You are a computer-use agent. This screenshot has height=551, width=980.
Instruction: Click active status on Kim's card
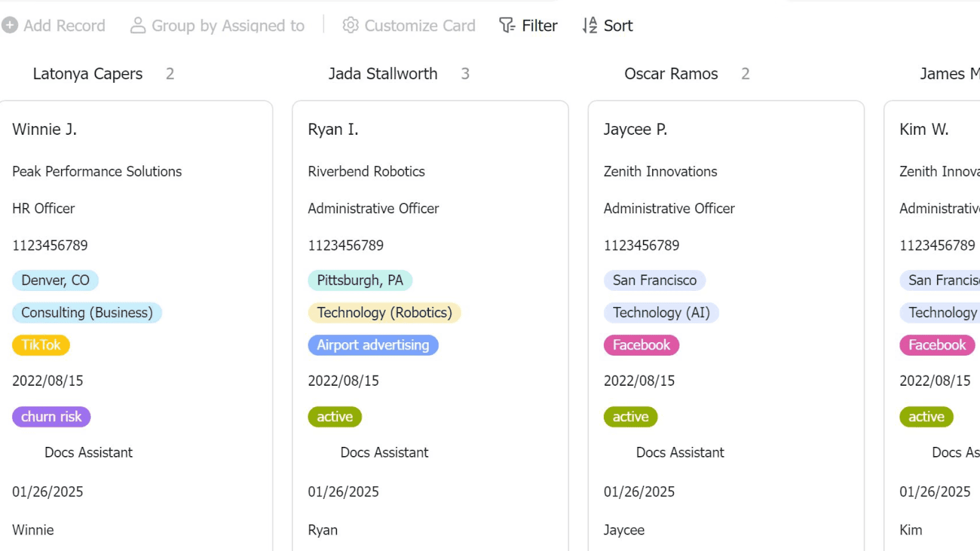(927, 417)
